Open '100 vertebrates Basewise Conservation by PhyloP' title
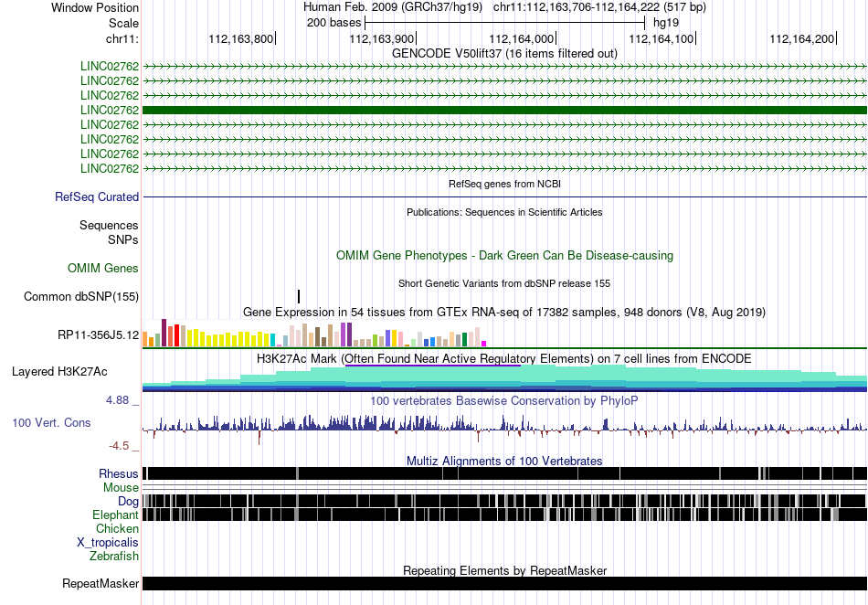Viewport: 868px width, 605px height. coord(504,401)
